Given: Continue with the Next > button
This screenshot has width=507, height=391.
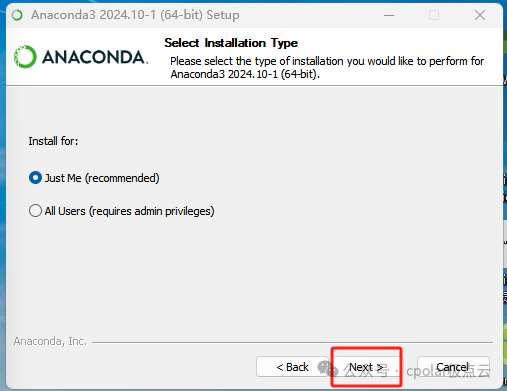Looking at the screenshot, I should coord(366,367).
